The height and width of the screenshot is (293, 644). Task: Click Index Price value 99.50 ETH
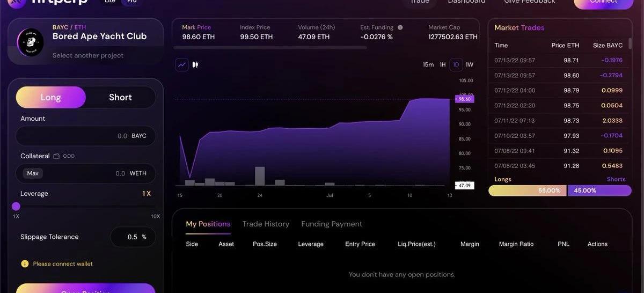click(x=257, y=37)
